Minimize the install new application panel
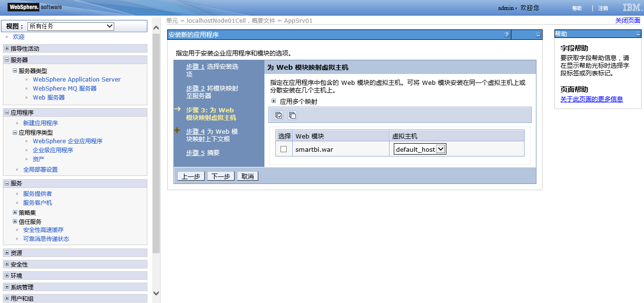The width and height of the screenshot is (644, 303). tap(538, 35)
